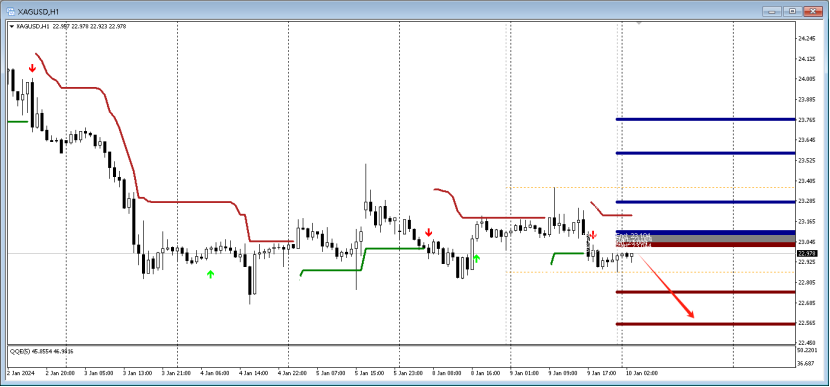Select the topmost blue horizontal line at 23.765
830x387 pixels.
pos(705,119)
